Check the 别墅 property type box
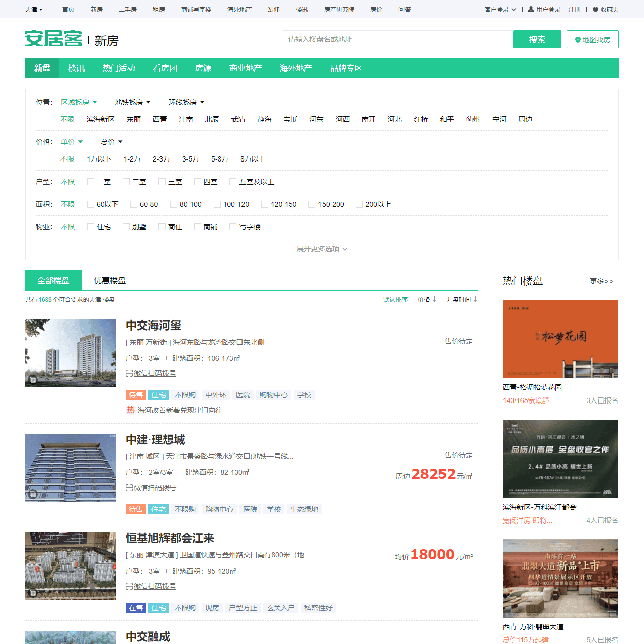Viewport: 644px width, 644px height. pos(126,227)
